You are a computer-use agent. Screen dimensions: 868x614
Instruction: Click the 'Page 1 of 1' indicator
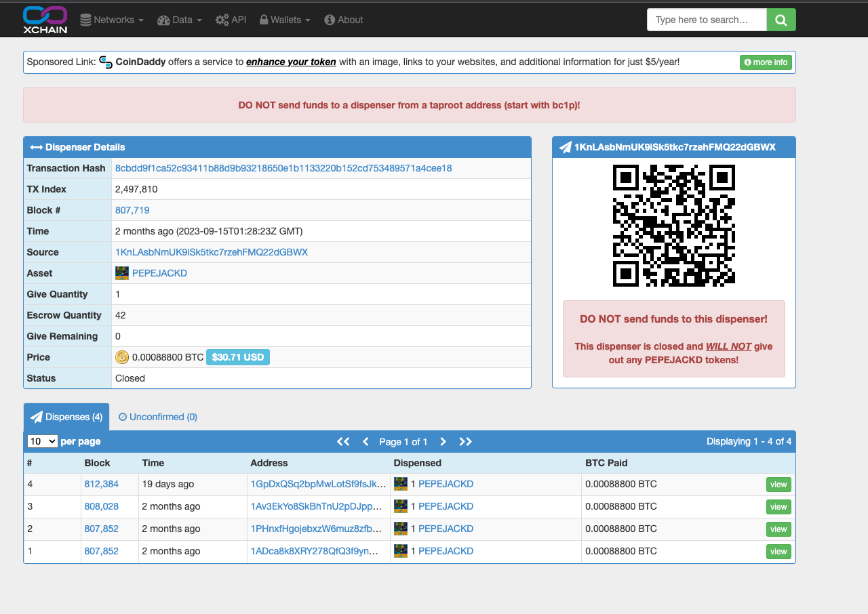(x=403, y=441)
